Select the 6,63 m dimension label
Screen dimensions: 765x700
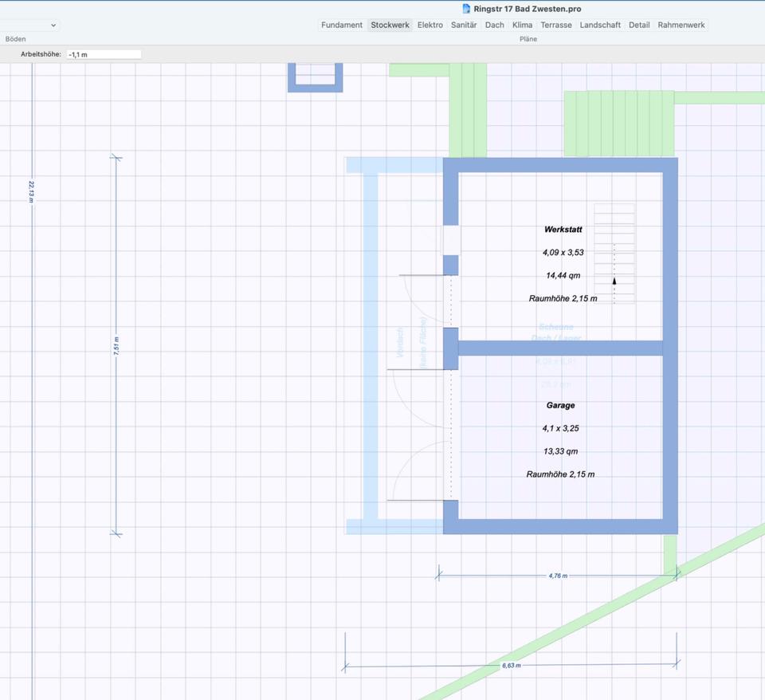point(511,665)
